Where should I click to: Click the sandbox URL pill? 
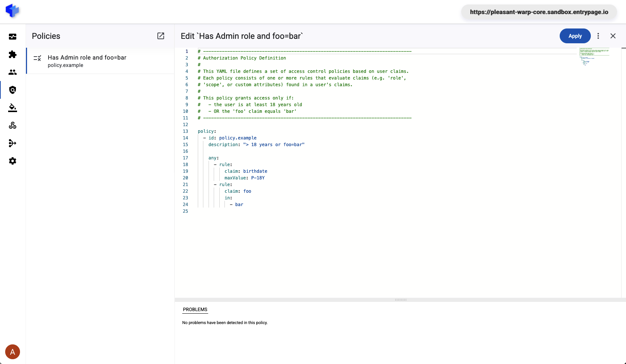[x=539, y=12]
